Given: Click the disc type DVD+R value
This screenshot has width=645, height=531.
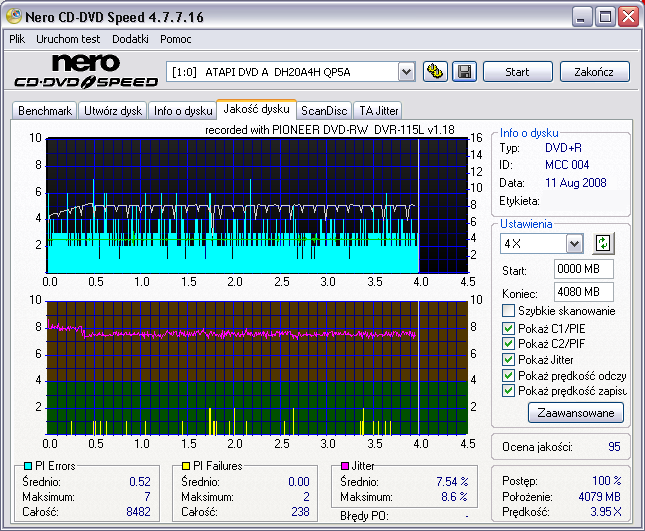Looking at the screenshot, I should [x=563, y=148].
